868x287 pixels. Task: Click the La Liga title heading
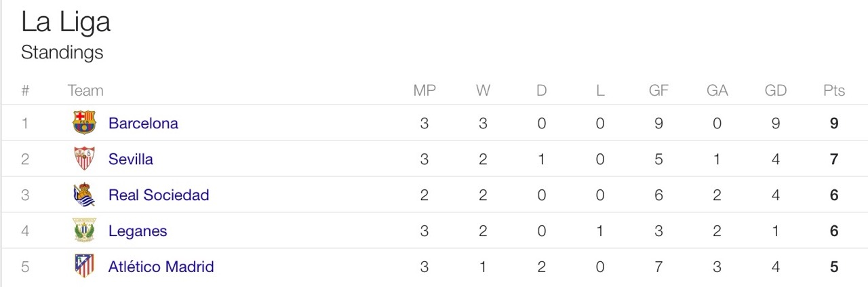66,22
